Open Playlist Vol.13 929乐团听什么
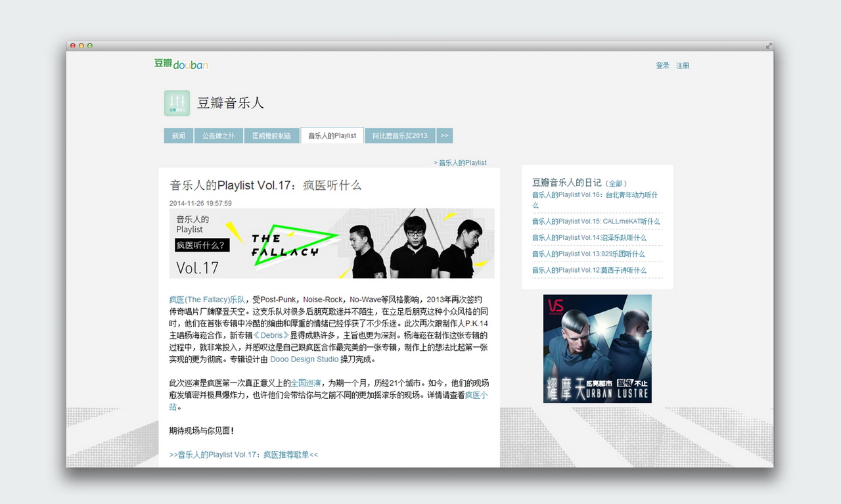This screenshot has height=504, width=841. 589,254
